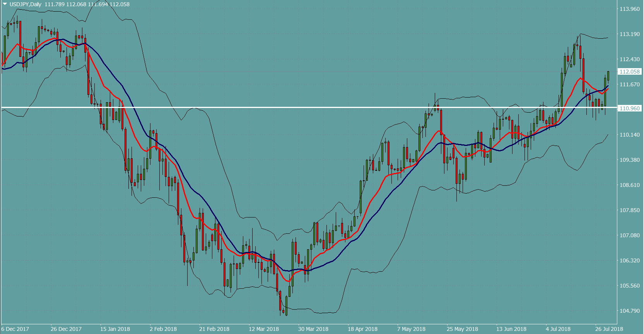Select the 18 Apr 2018 date label
The image size is (644, 334).
362,329
